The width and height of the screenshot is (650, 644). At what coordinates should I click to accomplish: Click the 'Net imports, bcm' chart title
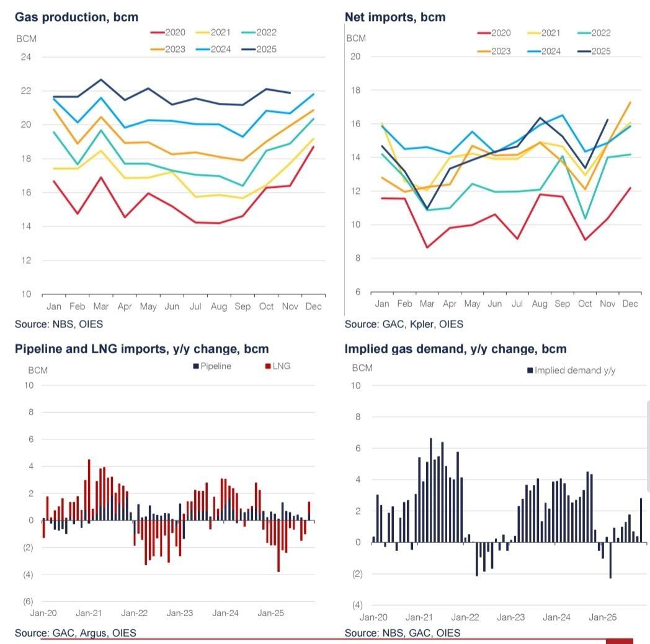[395, 17]
